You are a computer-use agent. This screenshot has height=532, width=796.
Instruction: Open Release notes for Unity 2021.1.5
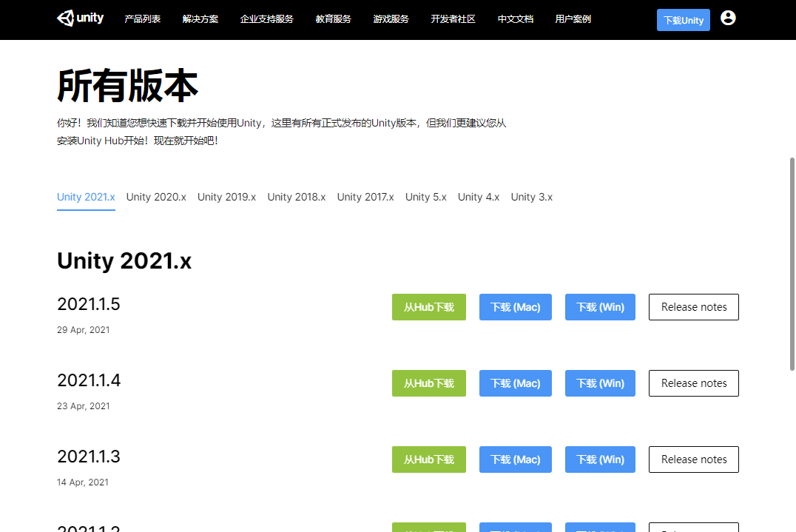coord(693,306)
